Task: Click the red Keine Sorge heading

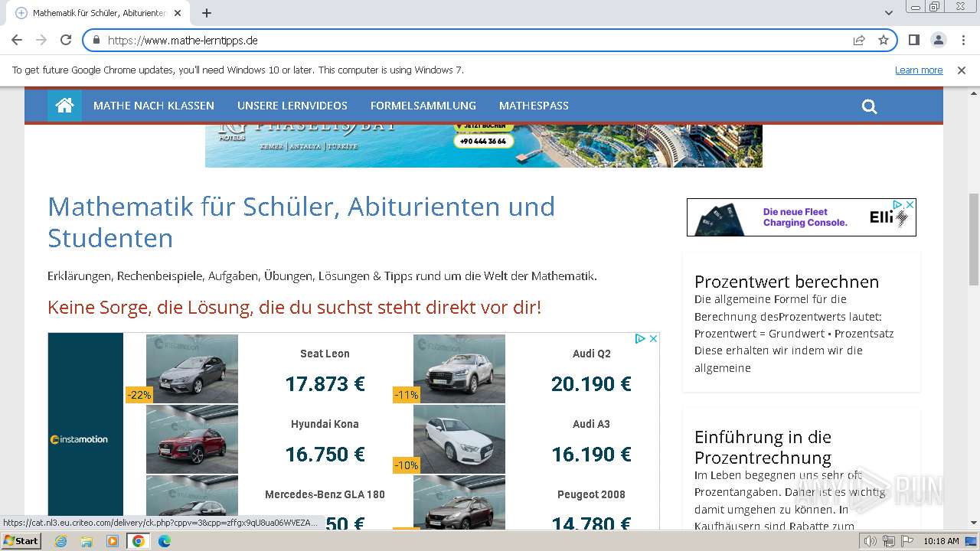Action: [x=294, y=308]
